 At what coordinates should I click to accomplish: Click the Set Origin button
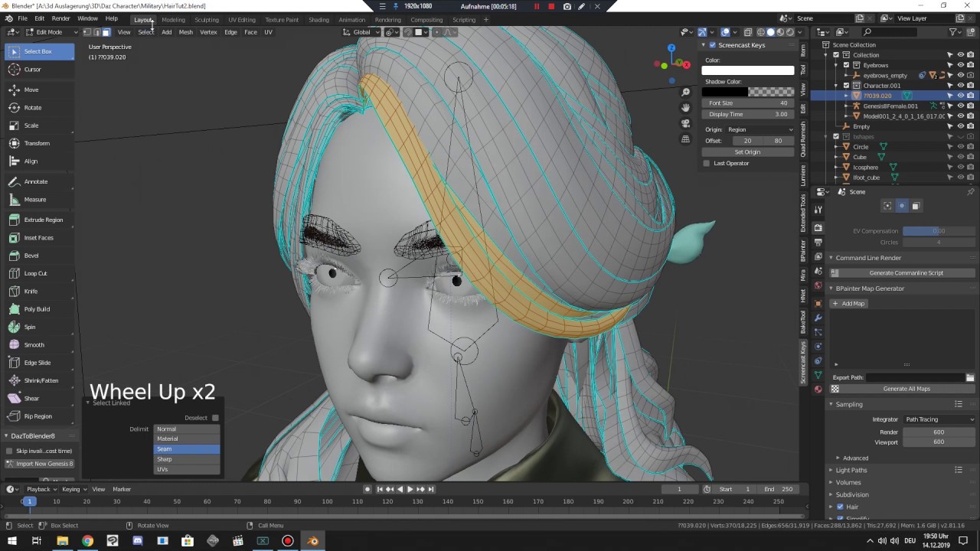pos(748,152)
